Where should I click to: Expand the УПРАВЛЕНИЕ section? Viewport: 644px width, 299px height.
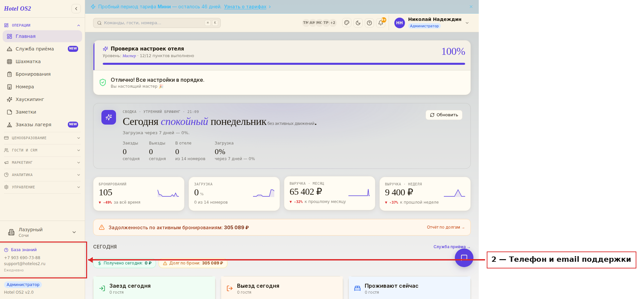click(x=42, y=187)
